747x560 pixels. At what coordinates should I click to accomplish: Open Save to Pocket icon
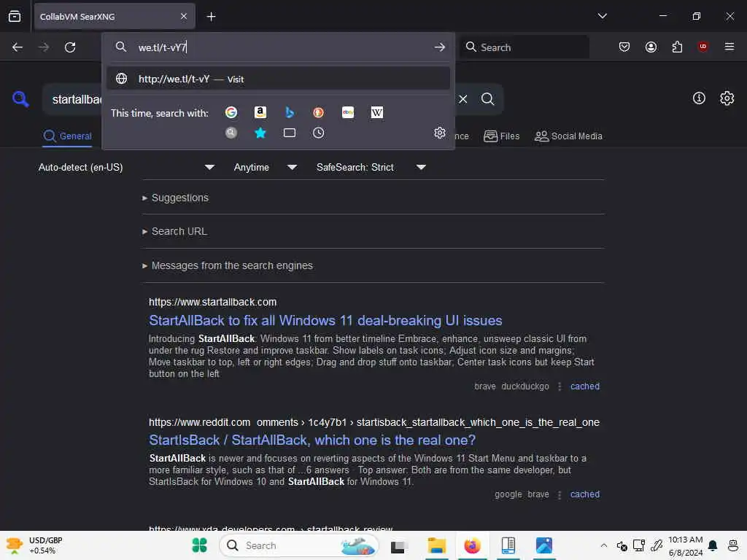point(624,47)
